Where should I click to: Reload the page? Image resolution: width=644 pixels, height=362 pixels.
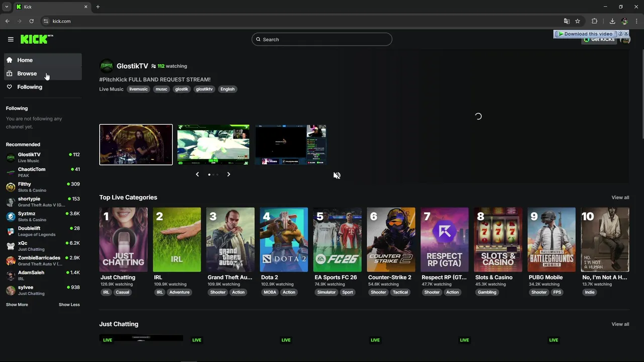[x=31, y=21]
